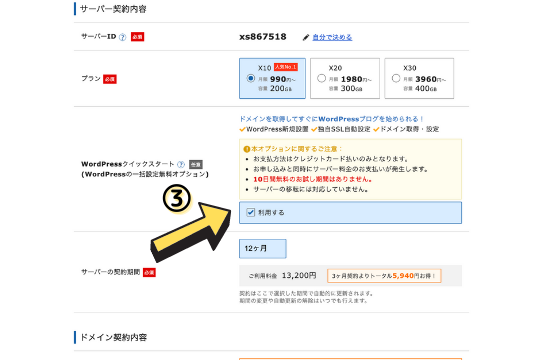Choose X30 plan card 3960円
Screen dimensions: 542x360
point(419,79)
